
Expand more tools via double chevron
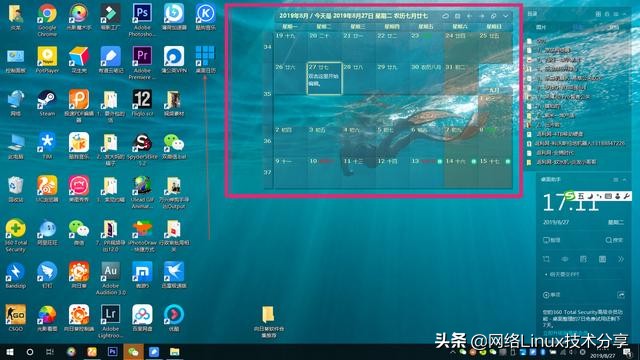[x=621, y=259]
